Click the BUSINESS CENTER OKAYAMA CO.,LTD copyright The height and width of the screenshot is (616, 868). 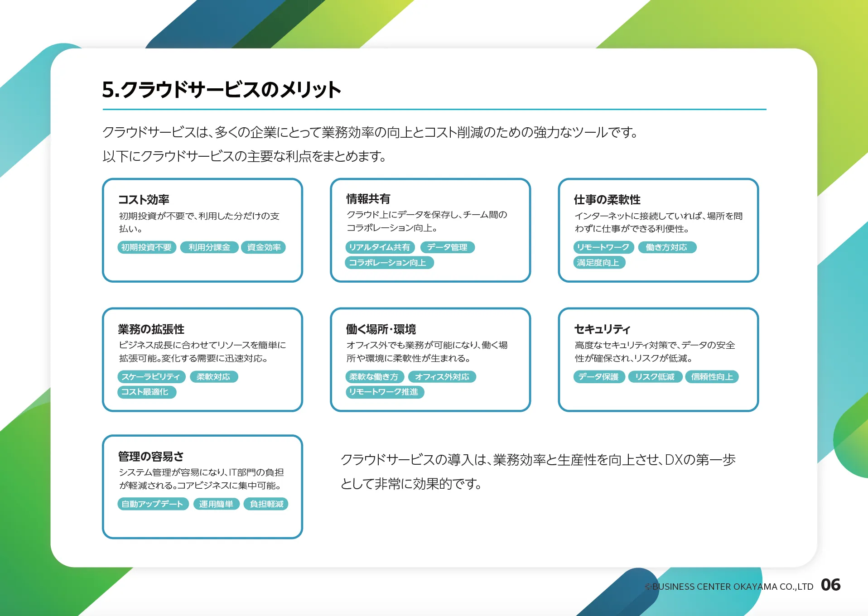(x=729, y=587)
